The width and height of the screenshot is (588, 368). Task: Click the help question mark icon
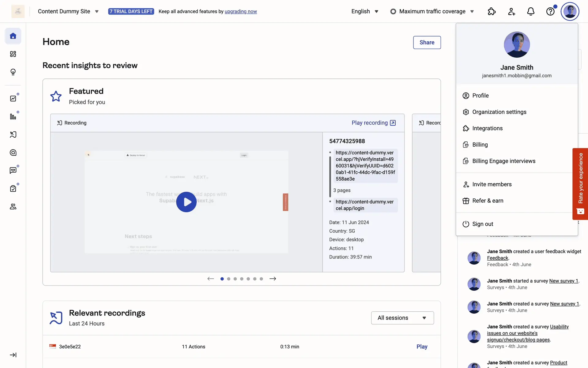[x=550, y=12]
